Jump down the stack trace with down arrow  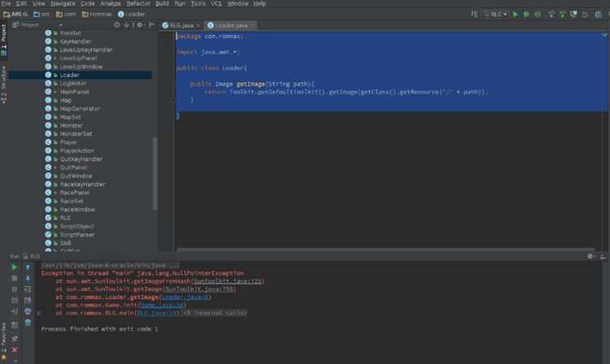pos(28,279)
